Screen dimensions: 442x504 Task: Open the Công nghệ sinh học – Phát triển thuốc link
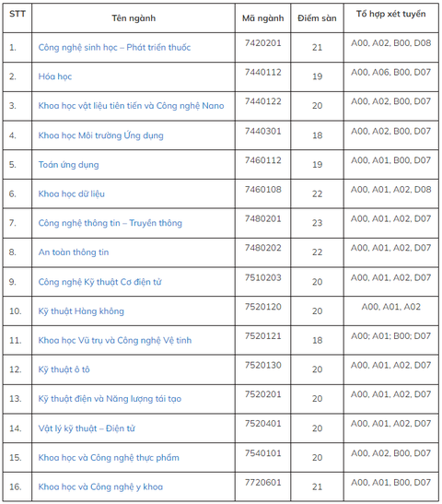(114, 48)
